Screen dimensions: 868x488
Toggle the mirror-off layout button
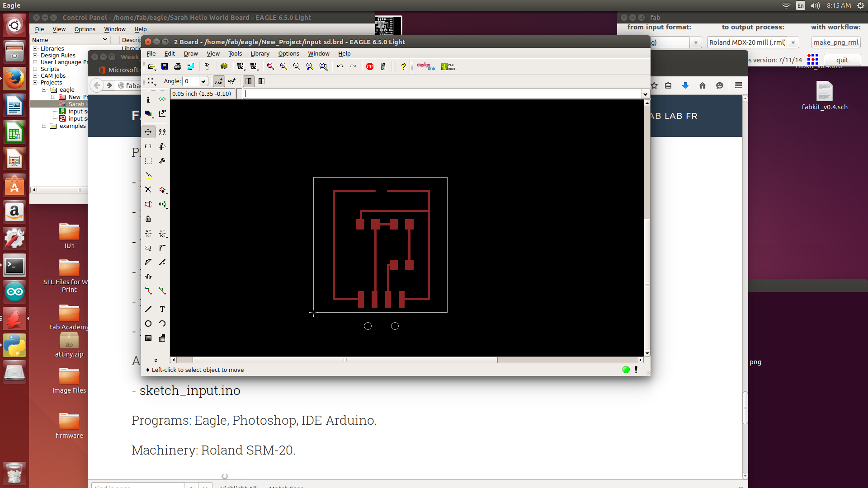tap(249, 81)
